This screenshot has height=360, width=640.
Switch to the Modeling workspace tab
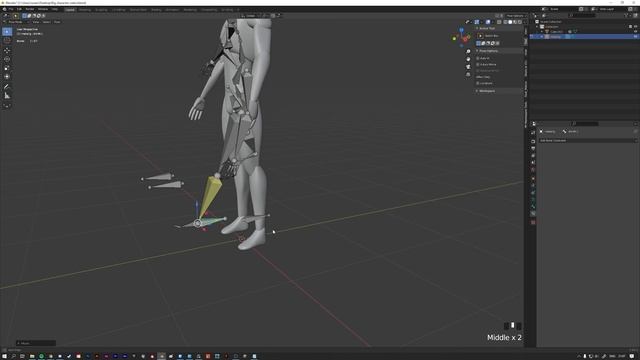[85, 9]
